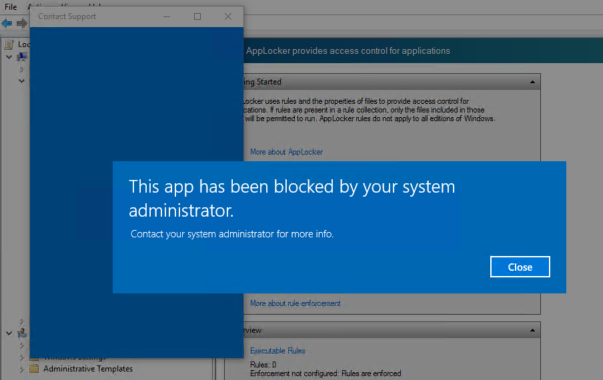Screen dimensions: 603x380
Task: Select Administrative Templates in the tree
Action: coord(88,369)
